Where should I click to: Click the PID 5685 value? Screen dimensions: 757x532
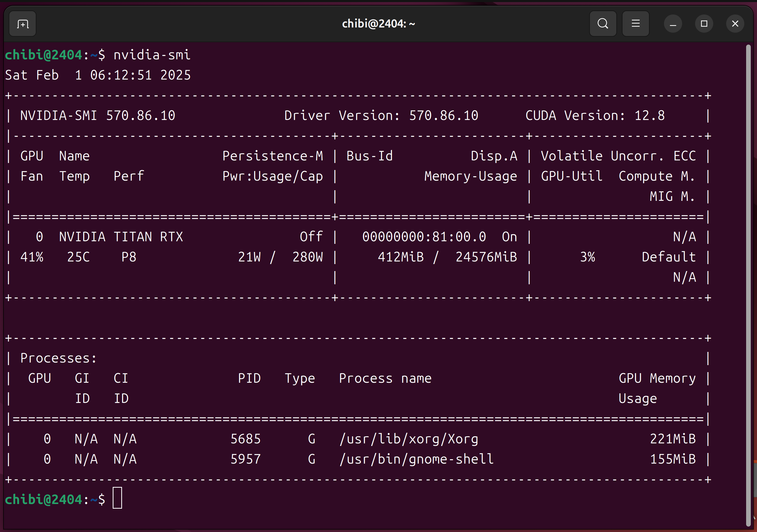(x=246, y=439)
